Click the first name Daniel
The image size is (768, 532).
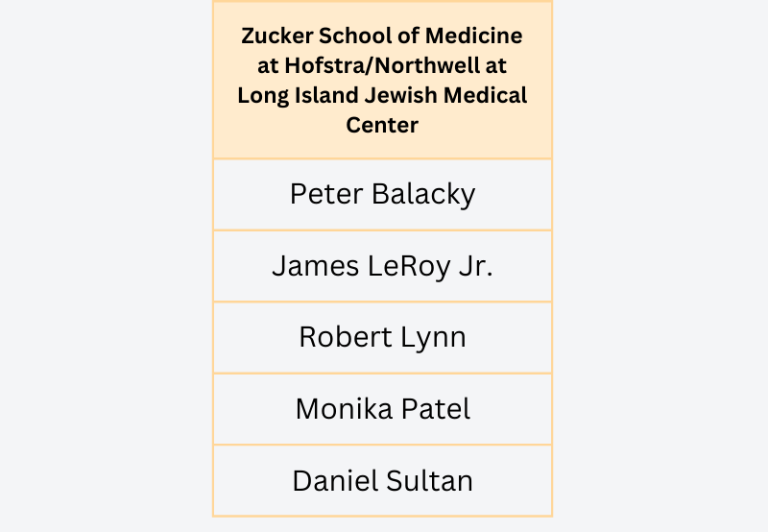335,481
